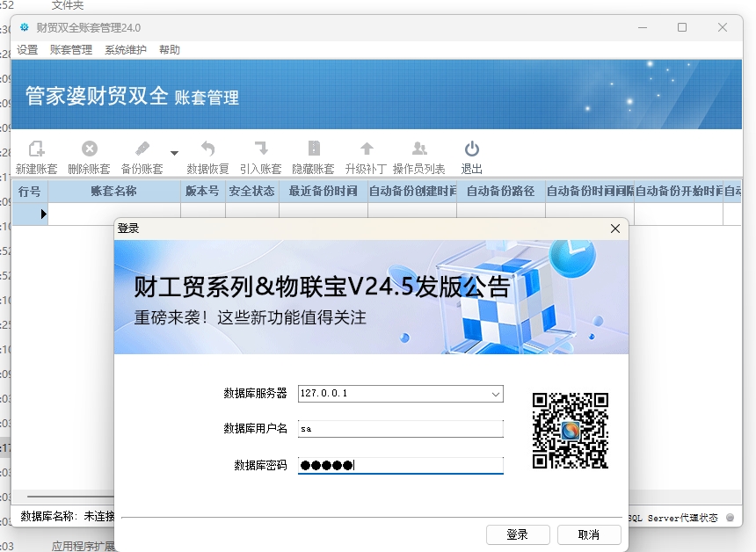Open the 设置 menu

[27, 49]
